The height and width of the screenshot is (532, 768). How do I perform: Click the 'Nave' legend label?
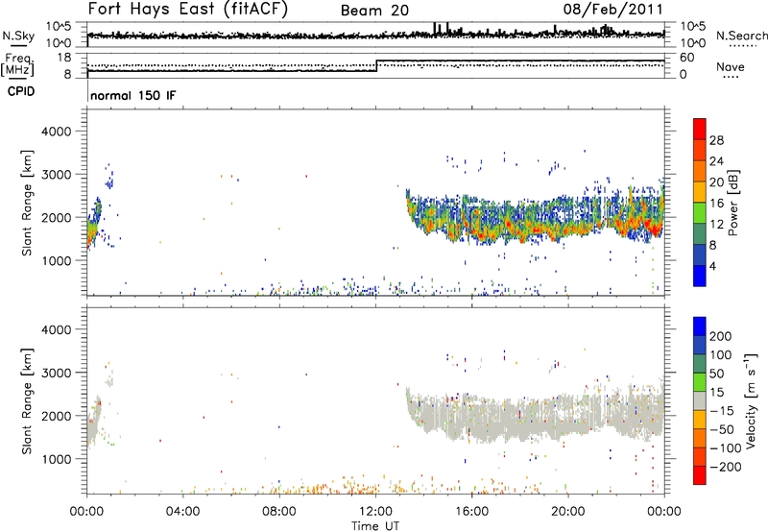pyautogui.click(x=731, y=66)
